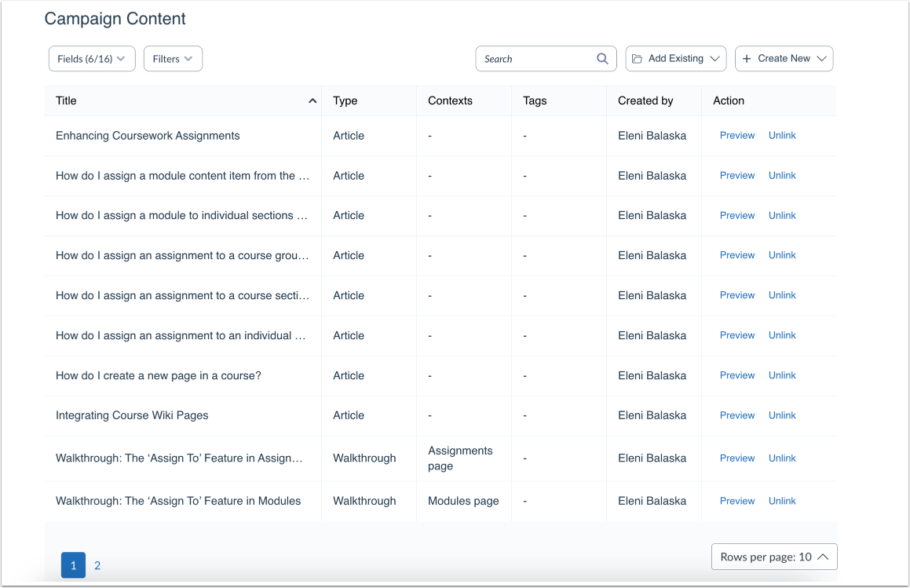Sort by the Type column header

pos(345,100)
